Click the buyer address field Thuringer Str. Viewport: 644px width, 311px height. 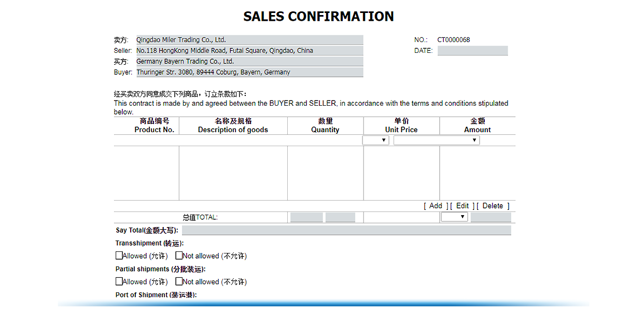coord(249,72)
